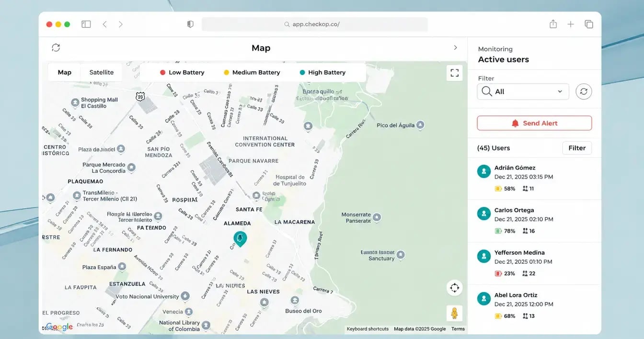Image resolution: width=644 pixels, height=339 pixels.
Task: Toggle the browser sidebar icon
Action: click(86, 24)
